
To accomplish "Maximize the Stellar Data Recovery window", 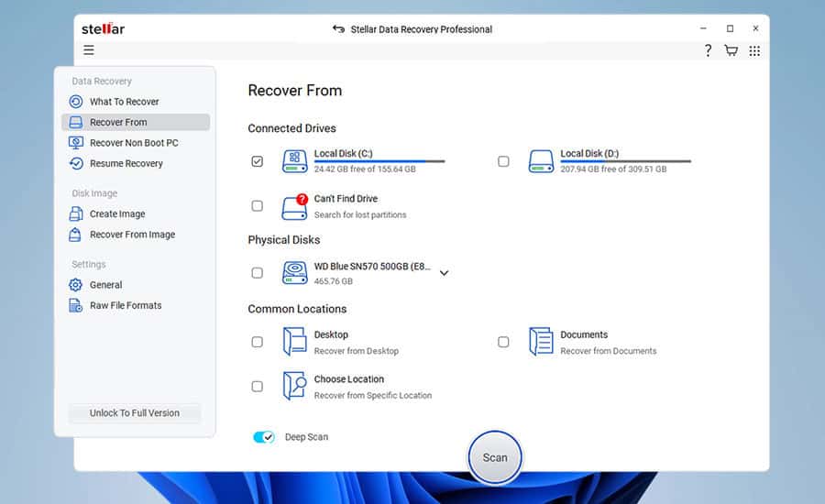I will pyautogui.click(x=730, y=28).
